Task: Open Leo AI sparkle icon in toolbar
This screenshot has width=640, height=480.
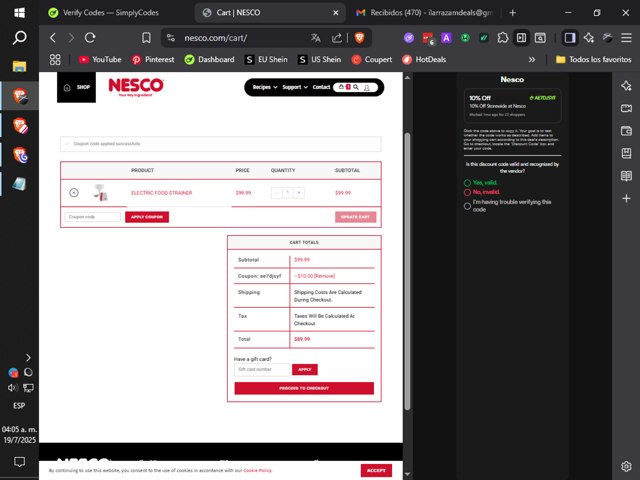Action: [589, 38]
